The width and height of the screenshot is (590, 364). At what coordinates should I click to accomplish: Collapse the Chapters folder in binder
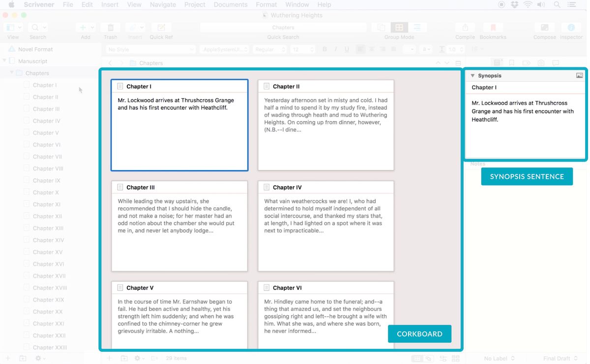(x=12, y=73)
